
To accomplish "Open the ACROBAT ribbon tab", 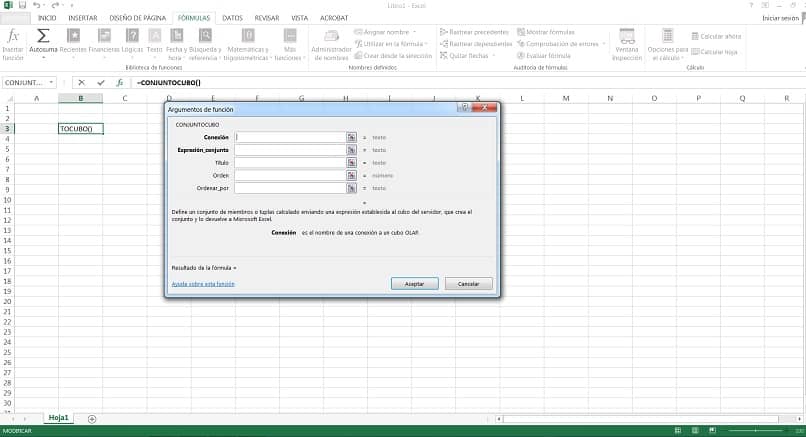I will (334, 18).
